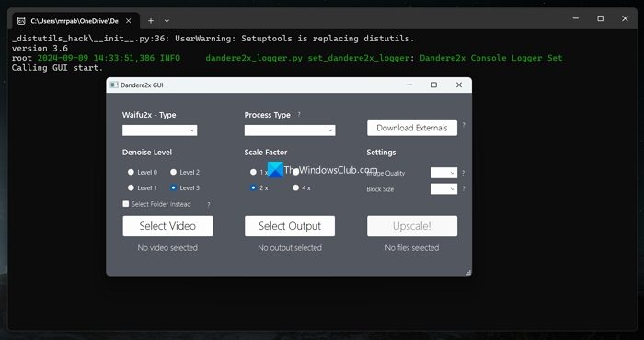
Task: Click 'version 3.6' terminal line
Action: click(x=40, y=48)
